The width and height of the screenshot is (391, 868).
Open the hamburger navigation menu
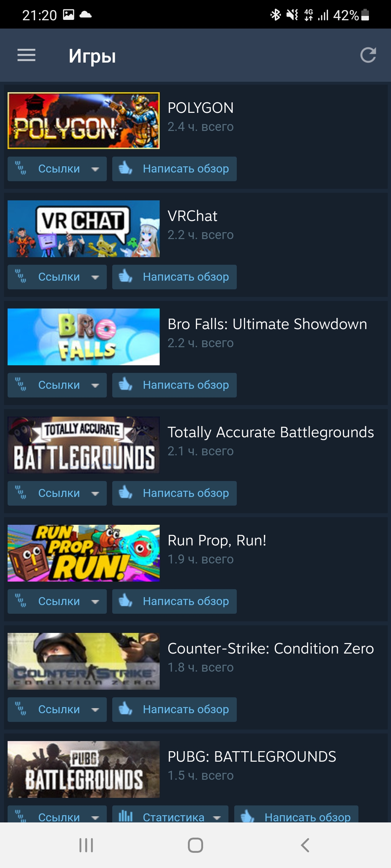(26, 55)
